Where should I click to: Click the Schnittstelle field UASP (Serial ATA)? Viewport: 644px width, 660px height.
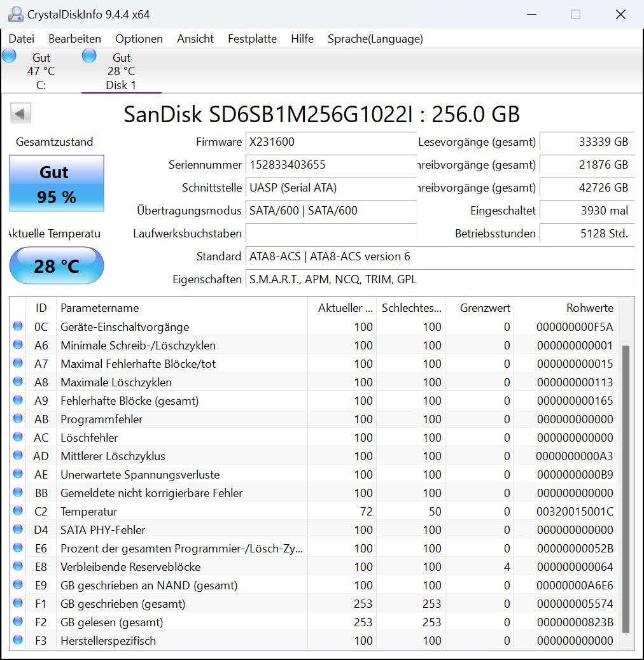click(332, 187)
